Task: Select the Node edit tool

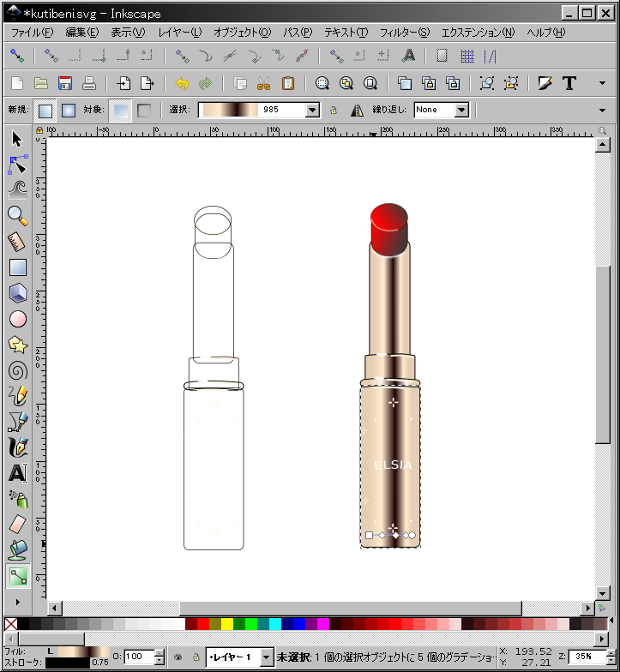Action: coord(17,165)
